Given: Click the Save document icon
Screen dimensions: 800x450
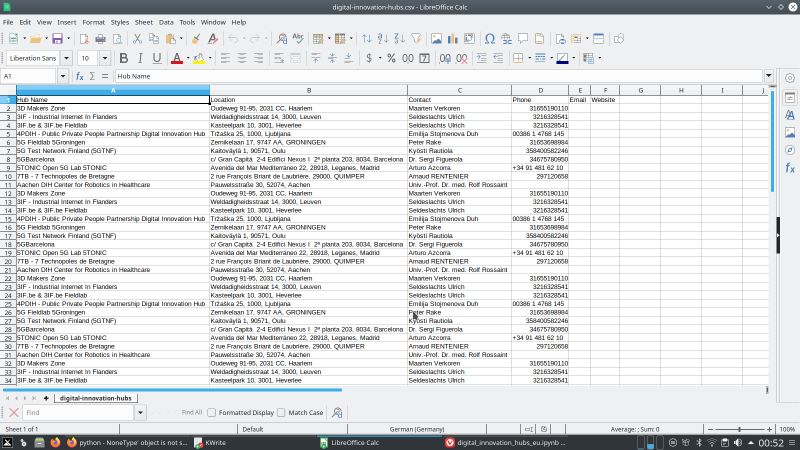Looking at the screenshot, I should tap(57, 39).
